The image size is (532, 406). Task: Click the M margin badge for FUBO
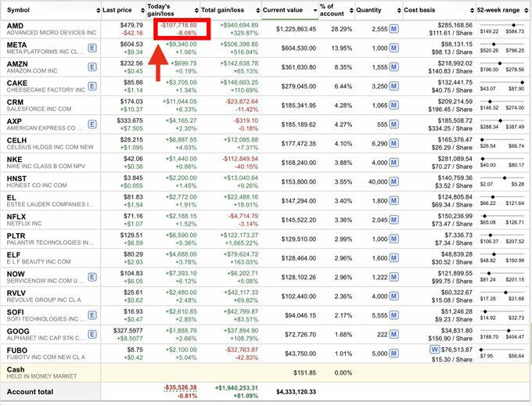pyautogui.click(x=394, y=354)
